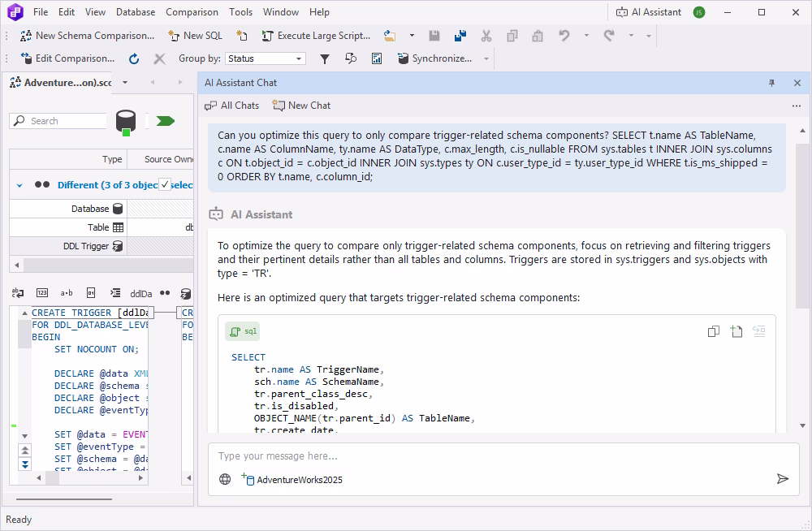
Task: Open the Edit menu
Action: pos(67,12)
